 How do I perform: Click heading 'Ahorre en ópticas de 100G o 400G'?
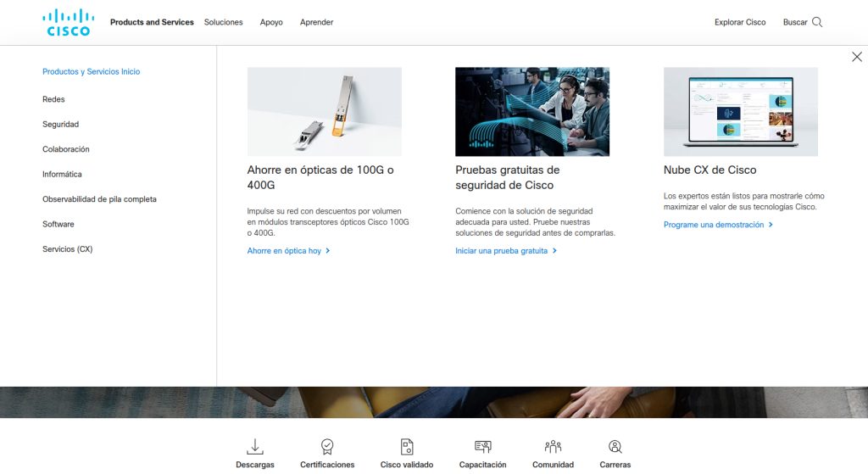320,177
